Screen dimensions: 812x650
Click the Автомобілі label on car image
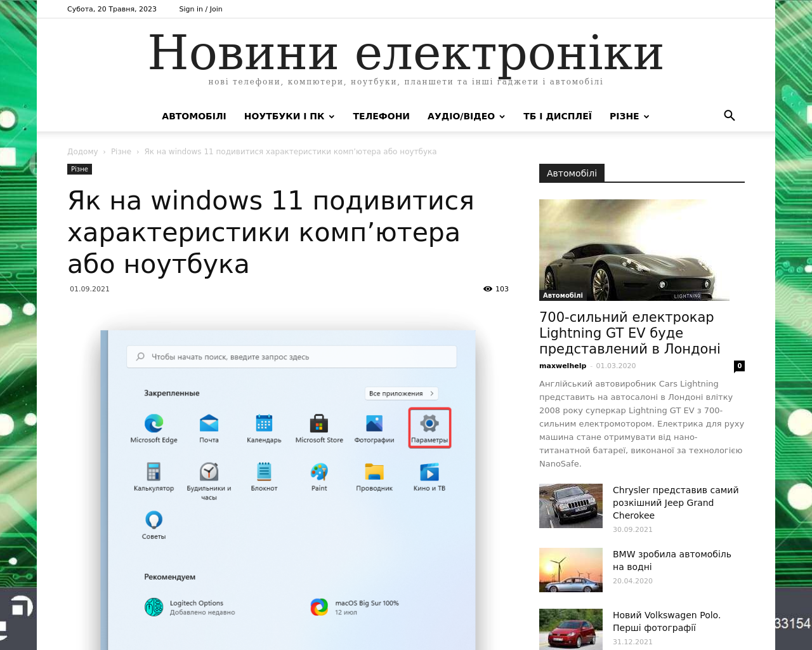[563, 295]
